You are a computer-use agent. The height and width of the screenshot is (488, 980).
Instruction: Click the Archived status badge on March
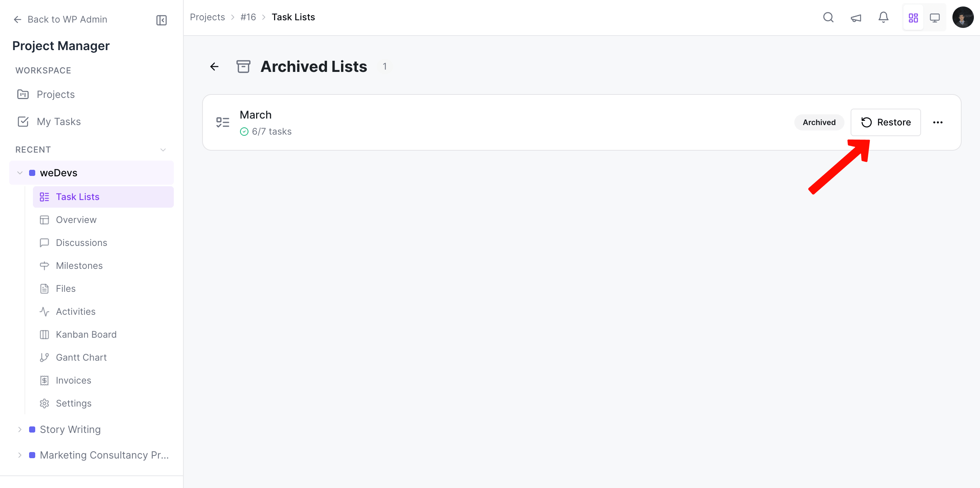coord(819,122)
